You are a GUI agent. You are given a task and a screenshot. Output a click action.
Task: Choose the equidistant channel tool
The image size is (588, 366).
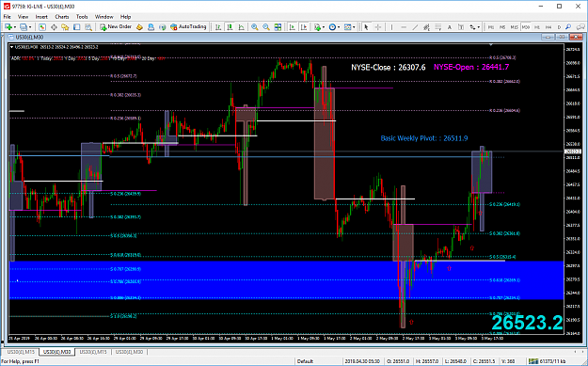(426, 27)
